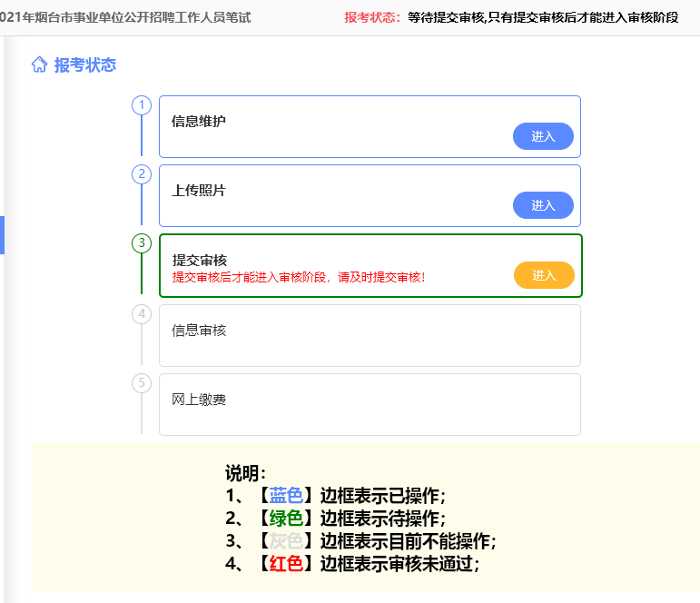Screen dimensions: 700x603
Task: Select the gray step 5 circle
Action: pos(142,382)
